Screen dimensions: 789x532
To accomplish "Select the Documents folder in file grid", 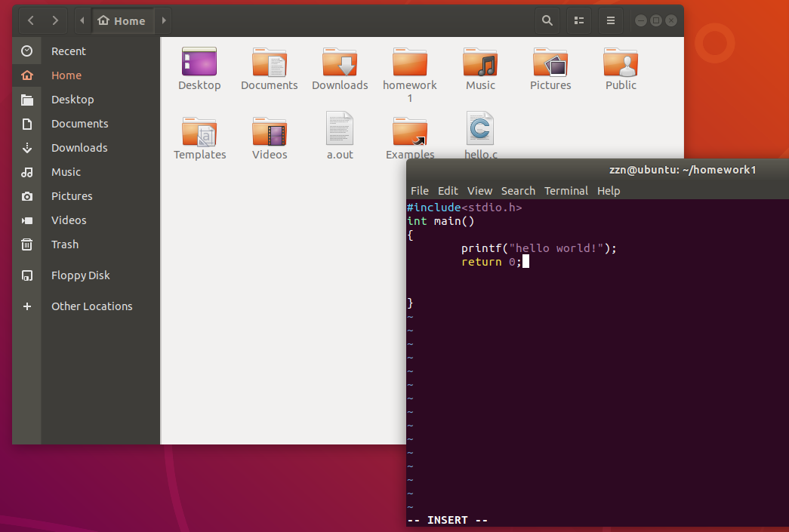I will click(x=270, y=62).
